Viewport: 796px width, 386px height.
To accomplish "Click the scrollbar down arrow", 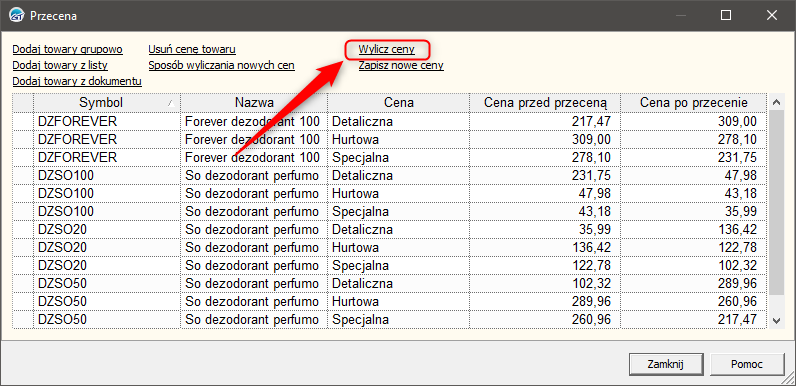I will coord(776,320).
